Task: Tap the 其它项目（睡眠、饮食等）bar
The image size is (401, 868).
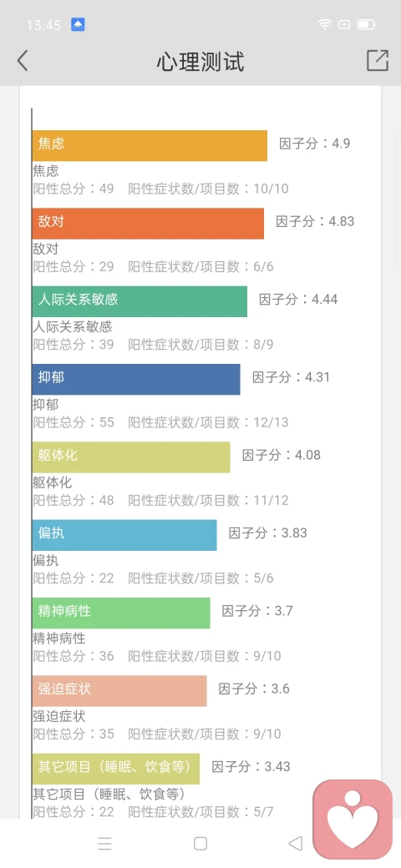Action: click(x=116, y=769)
